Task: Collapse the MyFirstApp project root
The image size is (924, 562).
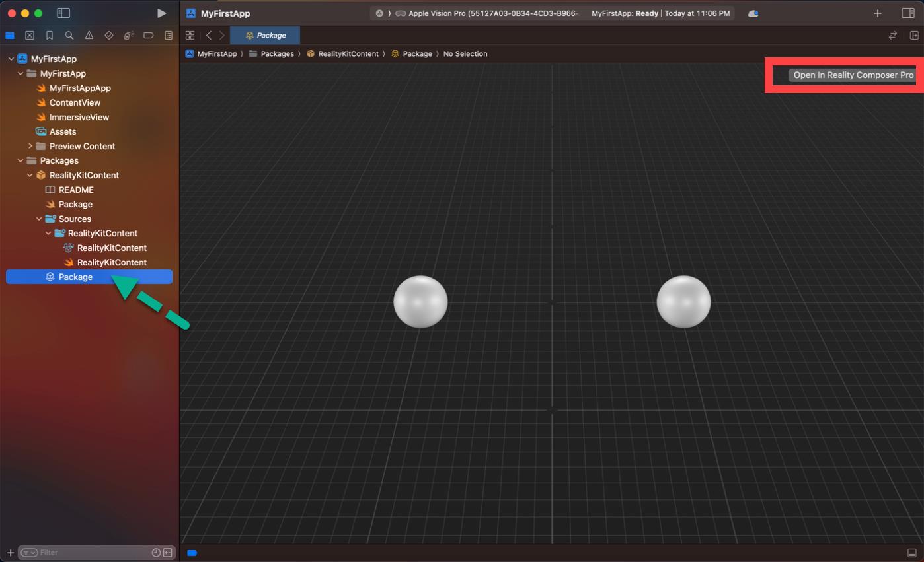Action: coord(11,59)
